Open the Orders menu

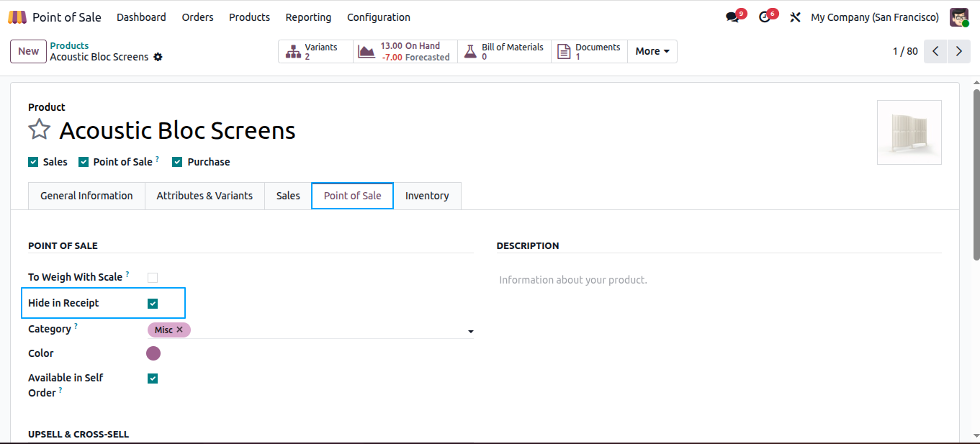[197, 17]
